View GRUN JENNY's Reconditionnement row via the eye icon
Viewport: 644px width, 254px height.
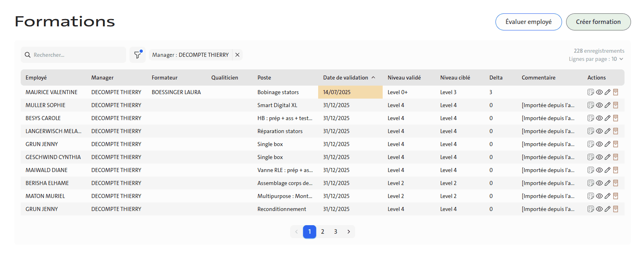tap(599, 209)
